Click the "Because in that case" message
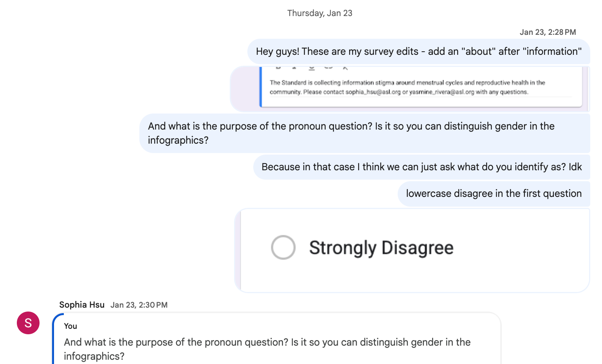Screen dimensions: 602x364 [421, 167]
